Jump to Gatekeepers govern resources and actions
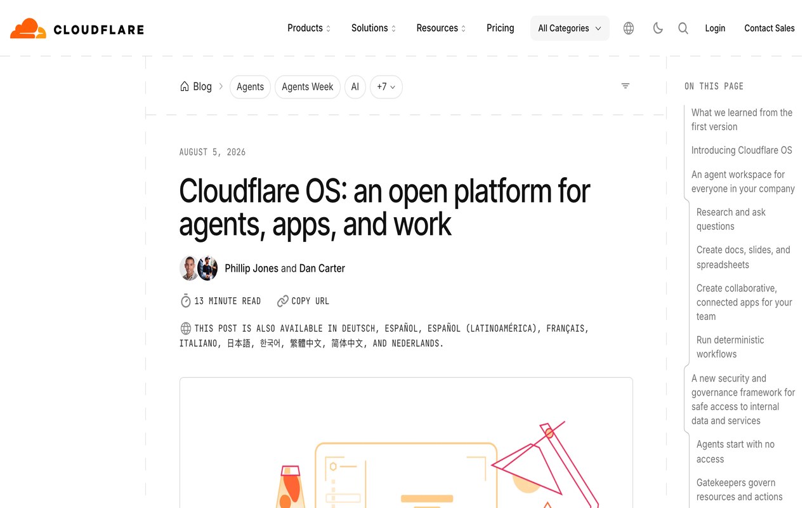 pyautogui.click(x=739, y=490)
